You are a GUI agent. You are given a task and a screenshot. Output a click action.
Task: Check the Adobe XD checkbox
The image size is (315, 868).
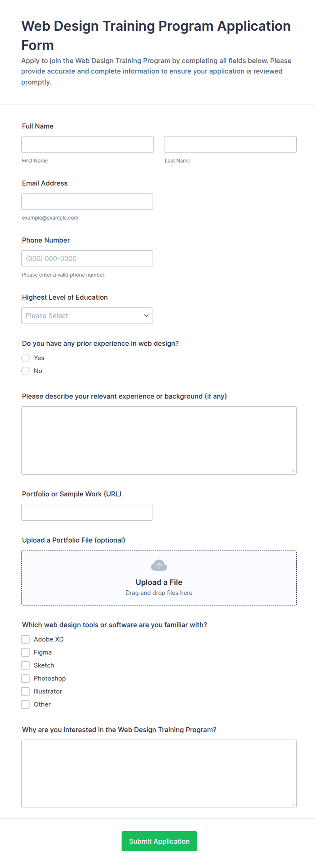(25, 639)
